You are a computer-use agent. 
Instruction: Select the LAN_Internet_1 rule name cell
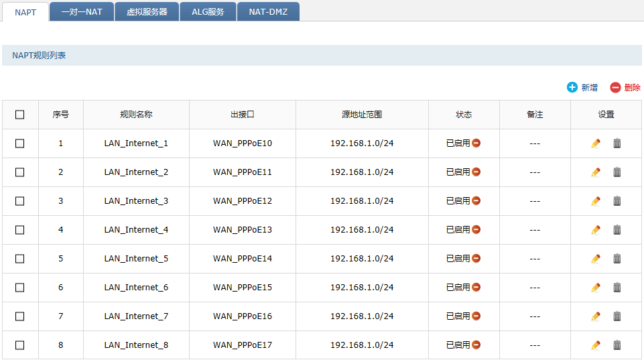pos(136,143)
